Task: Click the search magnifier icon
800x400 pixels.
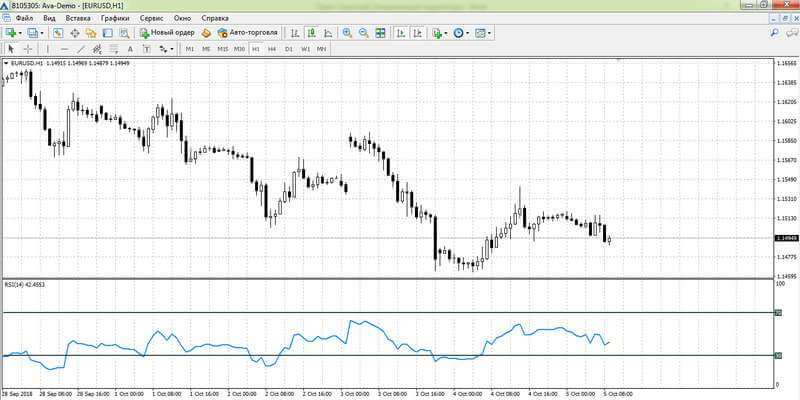Action: click(x=774, y=33)
